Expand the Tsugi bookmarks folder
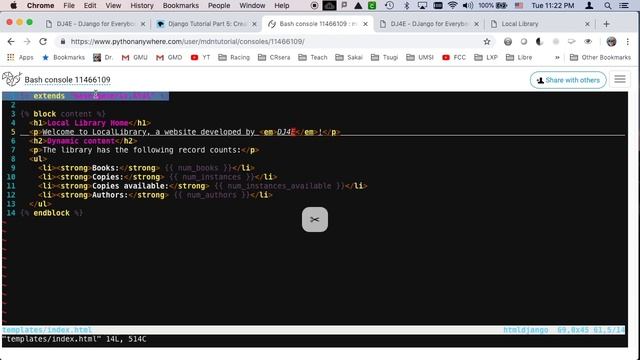Screen dimensions: 640x360 [x=384, y=58]
